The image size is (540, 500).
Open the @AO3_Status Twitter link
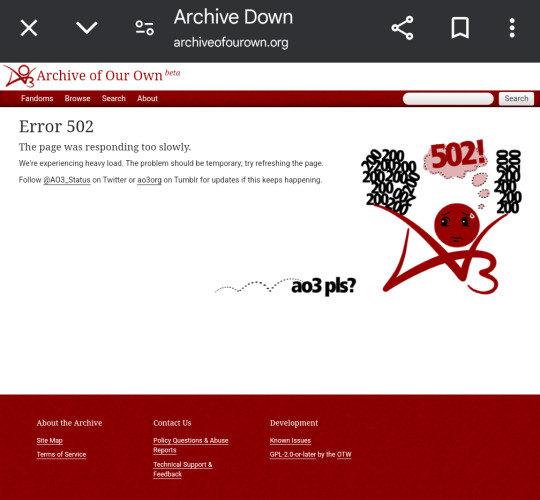67,180
